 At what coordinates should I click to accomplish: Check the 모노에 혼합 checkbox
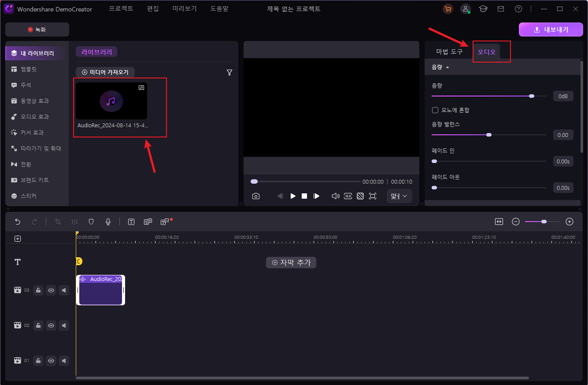click(435, 110)
